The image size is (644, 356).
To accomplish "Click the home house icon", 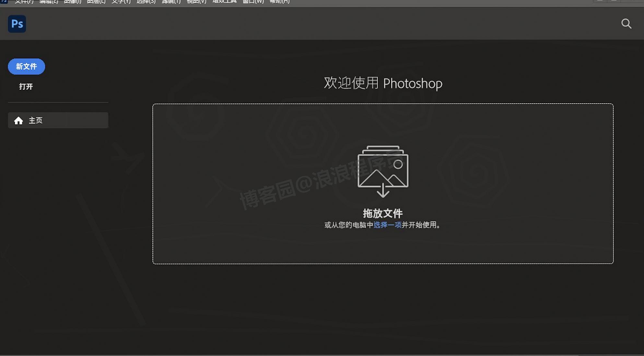I will point(18,121).
